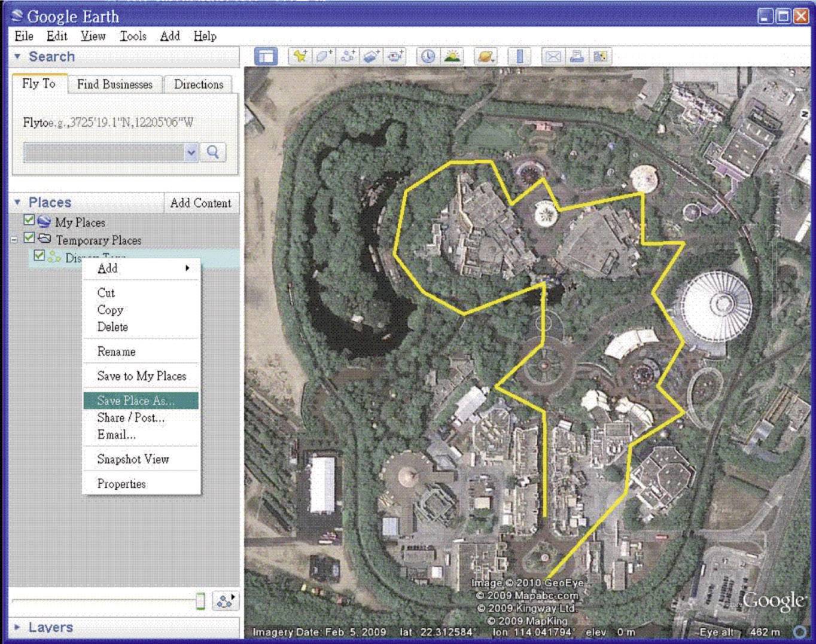Toggle the sunlight icon in toolbar

[452, 57]
